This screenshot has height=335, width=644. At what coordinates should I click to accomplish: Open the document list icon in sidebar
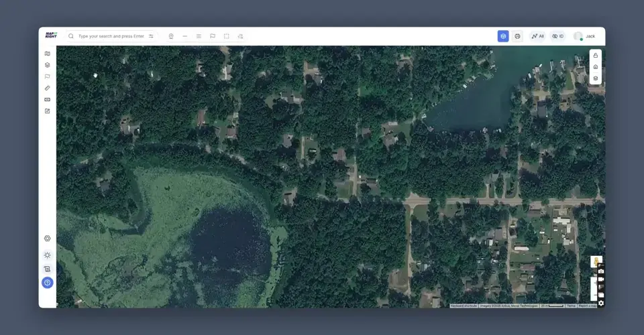tap(47, 269)
